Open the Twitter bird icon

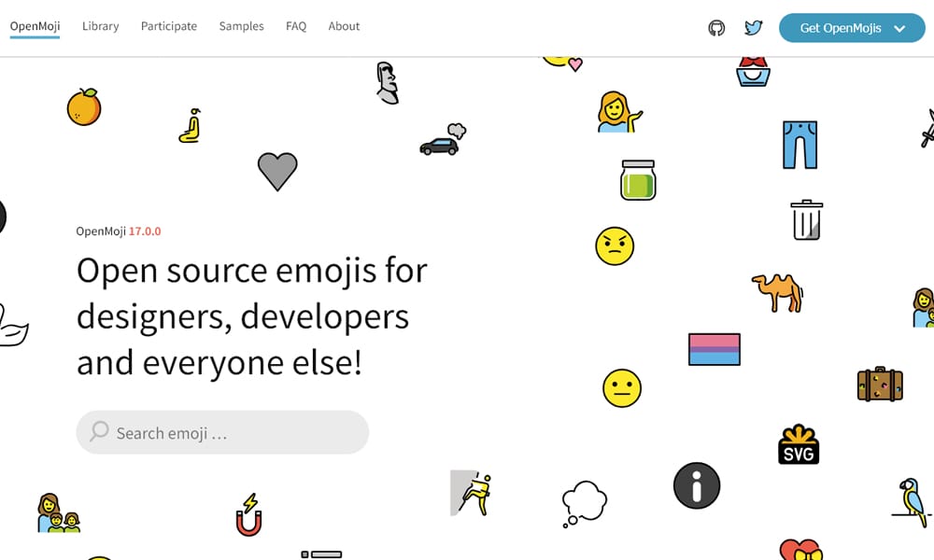point(754,27)
